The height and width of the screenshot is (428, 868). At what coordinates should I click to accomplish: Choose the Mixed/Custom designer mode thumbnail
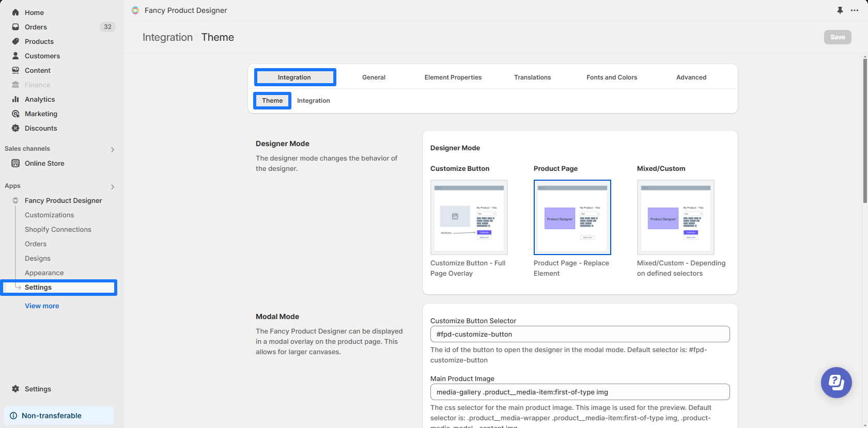[x=676, y=217]
